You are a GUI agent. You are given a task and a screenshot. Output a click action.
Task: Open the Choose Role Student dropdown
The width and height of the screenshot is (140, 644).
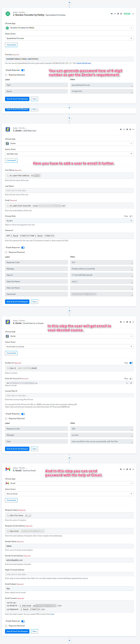[x=69, y=221]
